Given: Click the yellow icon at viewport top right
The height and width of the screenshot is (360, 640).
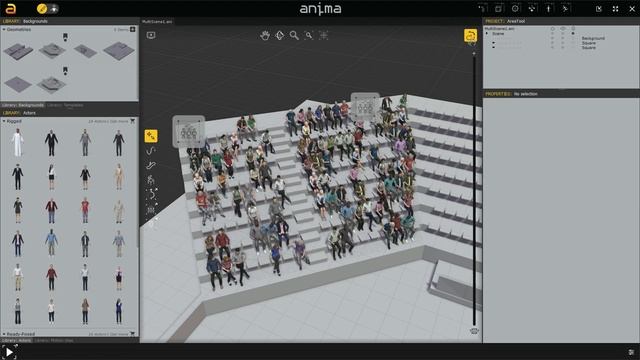Looking at the screenshot, I should (470, 36).
